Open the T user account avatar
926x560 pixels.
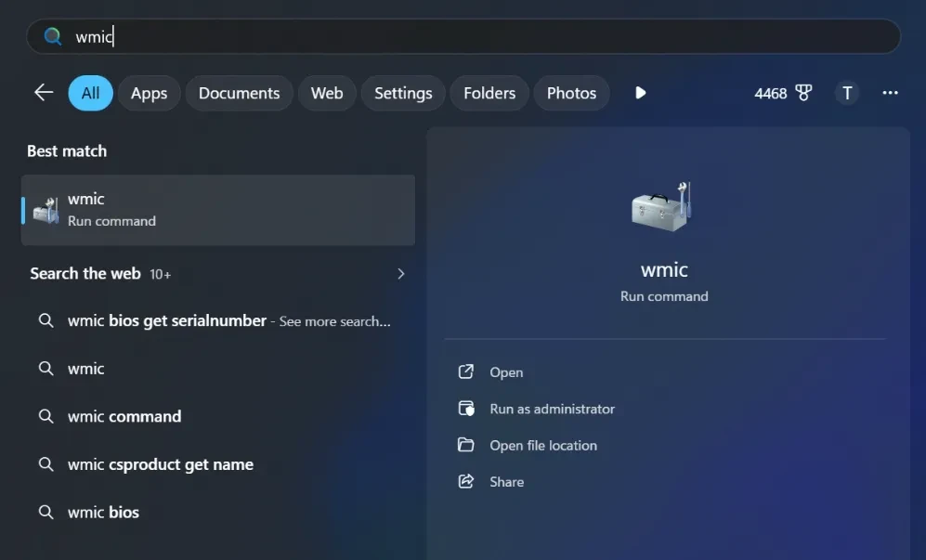tap(847, 93)
